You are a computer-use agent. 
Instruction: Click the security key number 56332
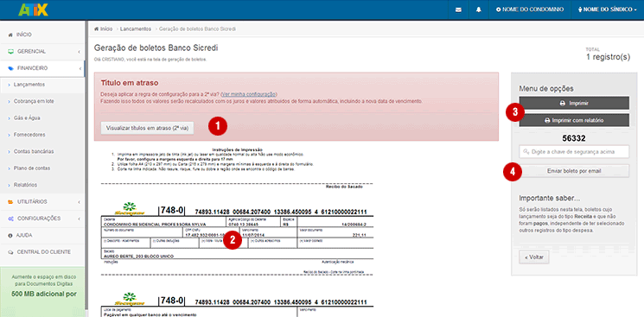tap(574, 138)
